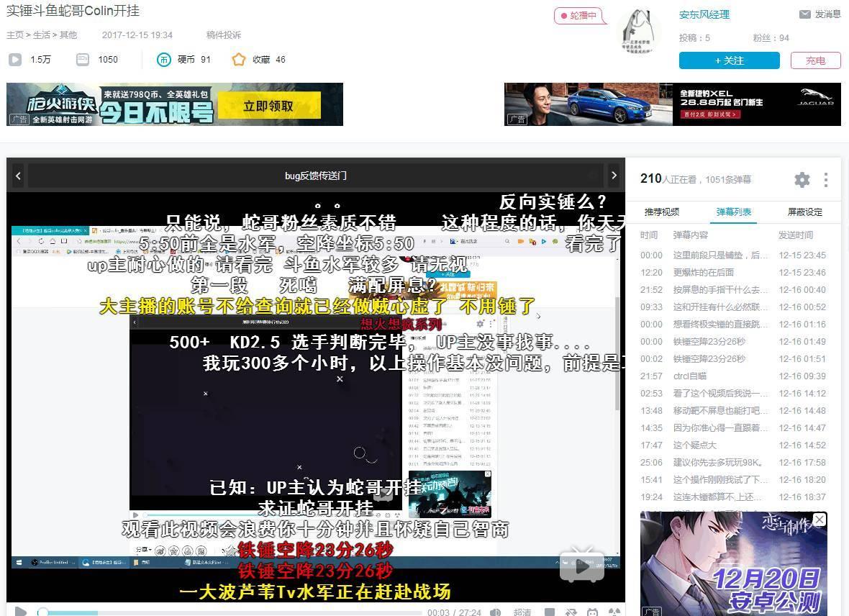Click the 稿件投诉 link
This screenshot has width=849, height=616.
(224, 35)
